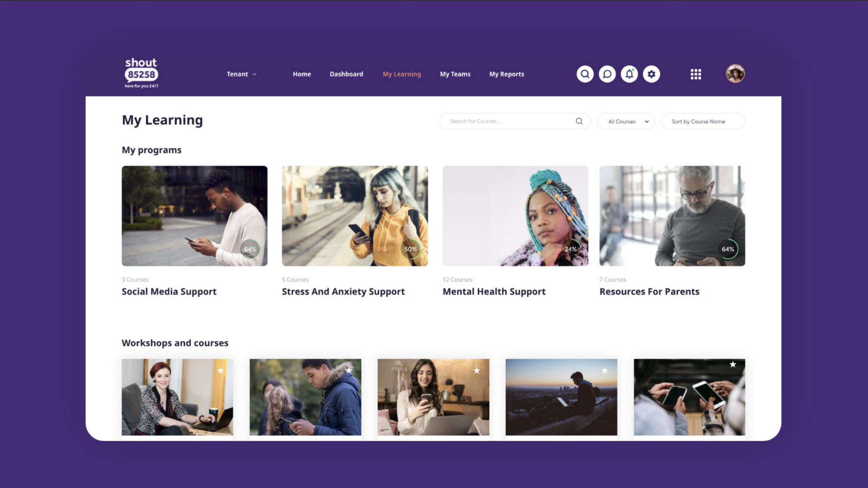
Task: Open the chat messages icon
Action: (607, 74)
